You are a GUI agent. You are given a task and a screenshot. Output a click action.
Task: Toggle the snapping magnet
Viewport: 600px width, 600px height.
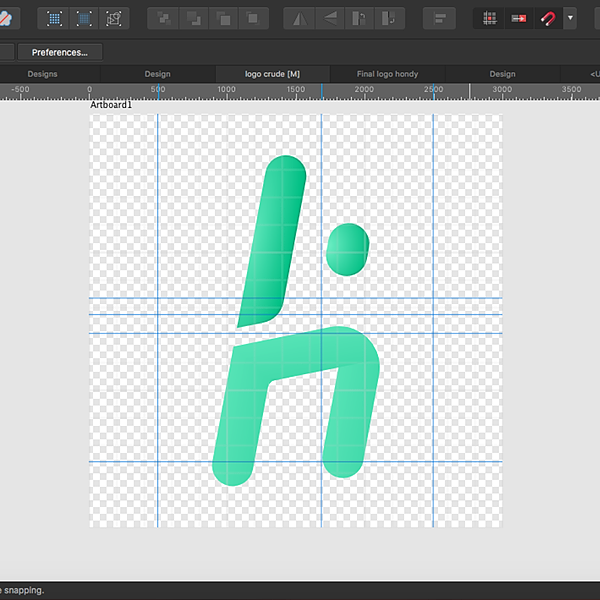(x=548, y=18)
